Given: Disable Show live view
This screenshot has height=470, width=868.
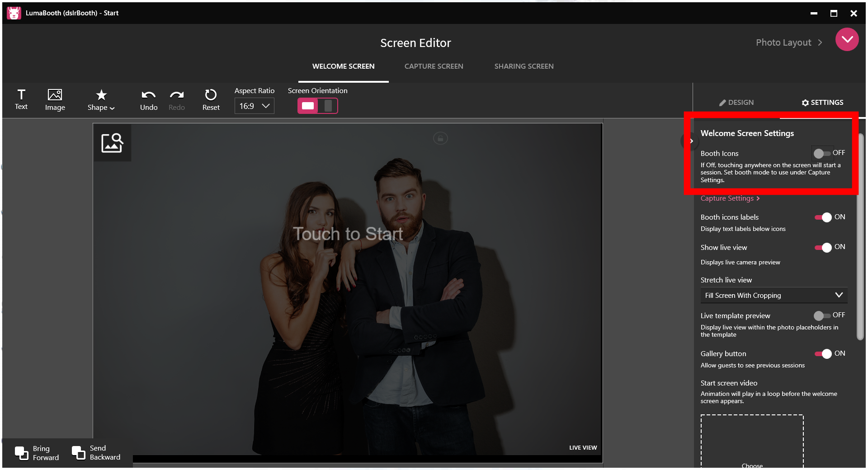Looking at the screenshot, I should coord(823,247).
